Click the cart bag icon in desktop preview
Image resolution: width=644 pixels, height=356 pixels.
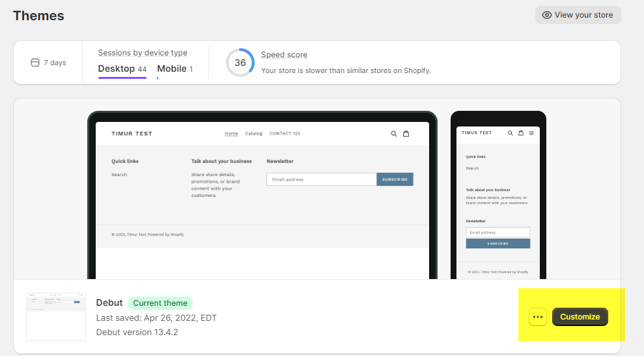click(x=406, y=134)
